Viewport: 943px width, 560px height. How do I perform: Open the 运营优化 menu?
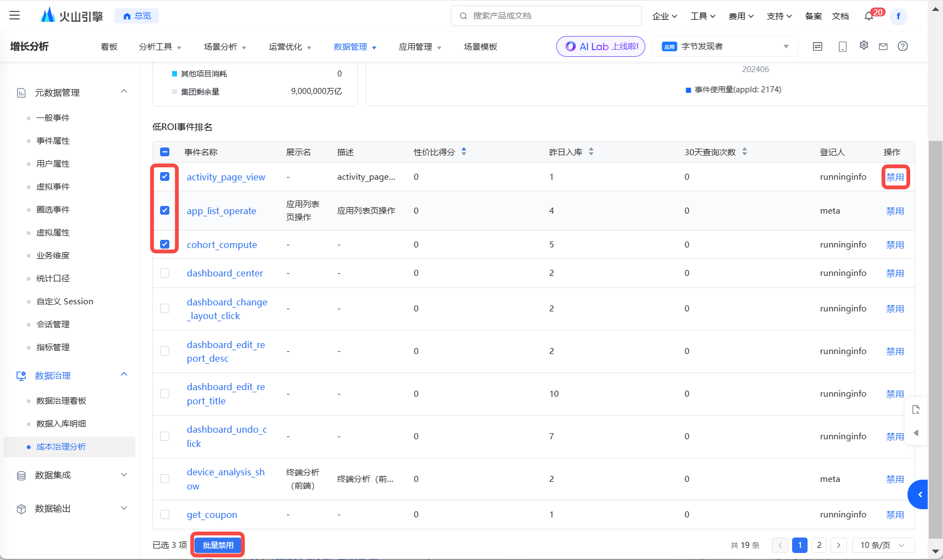pos(290,47)
